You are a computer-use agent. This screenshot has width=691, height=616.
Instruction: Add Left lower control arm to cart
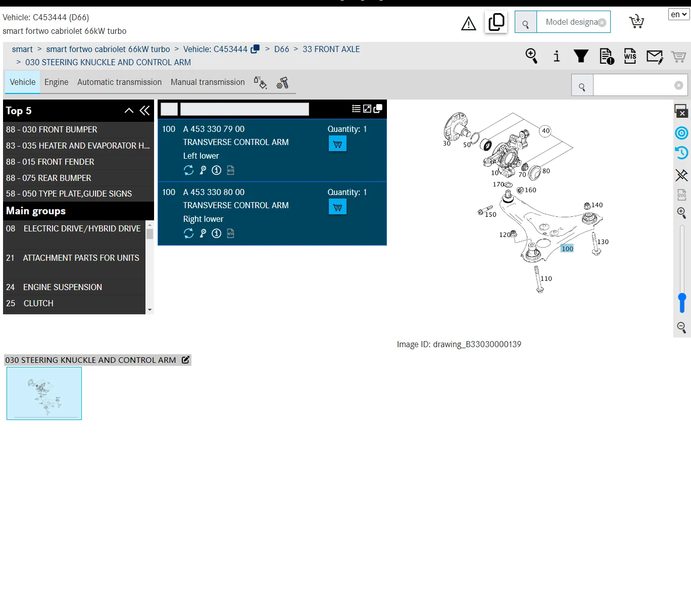(x=337, y=144)
